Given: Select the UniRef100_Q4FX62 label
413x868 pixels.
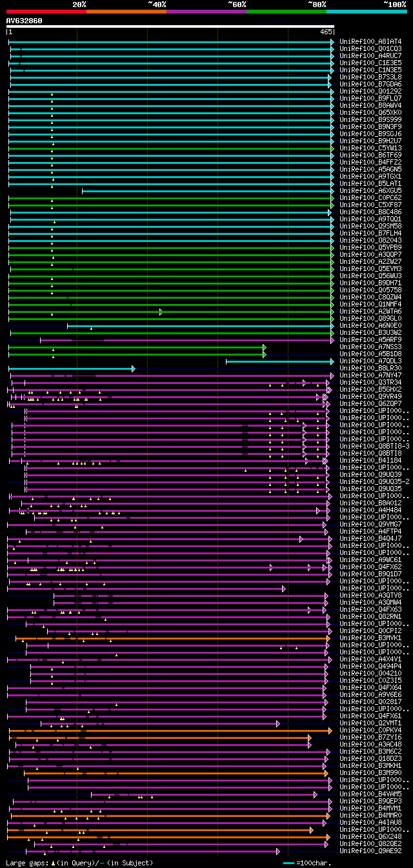Looking at the screenshot, I should click(x=370, y=567).
